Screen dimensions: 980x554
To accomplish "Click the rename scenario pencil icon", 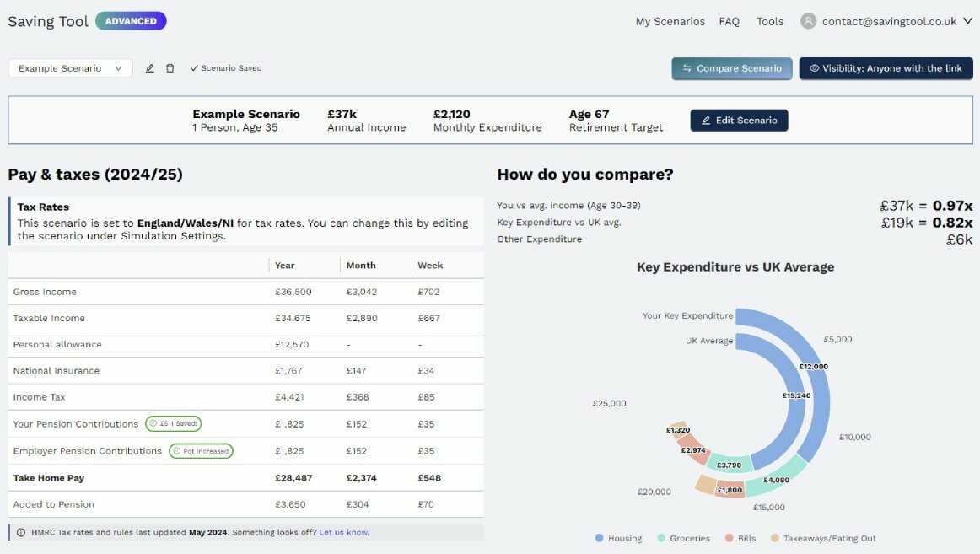I will pos(149,67).
